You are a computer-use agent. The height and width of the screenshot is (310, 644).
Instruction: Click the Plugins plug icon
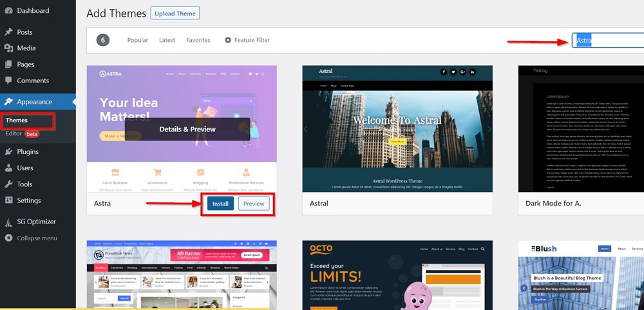coord(8,152)
